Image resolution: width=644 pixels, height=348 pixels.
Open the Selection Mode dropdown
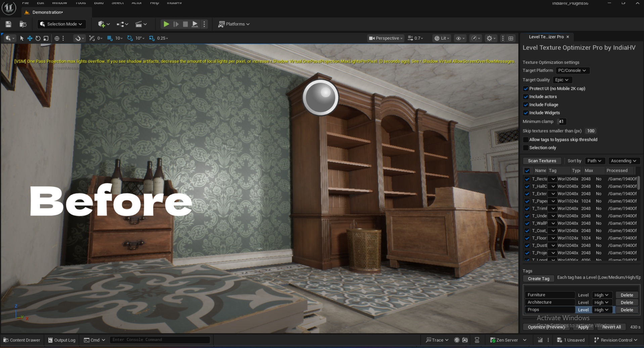[x=61, y=24]
